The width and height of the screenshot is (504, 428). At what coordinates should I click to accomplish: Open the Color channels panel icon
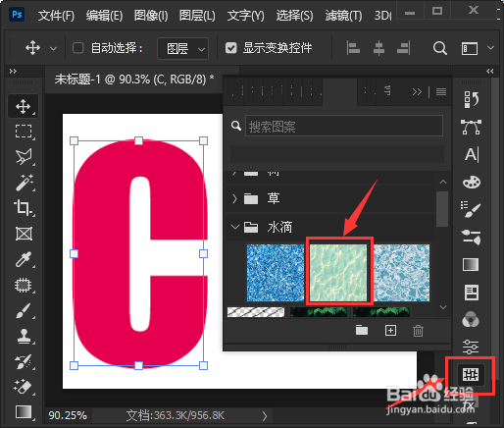click(x=471, y=319)
